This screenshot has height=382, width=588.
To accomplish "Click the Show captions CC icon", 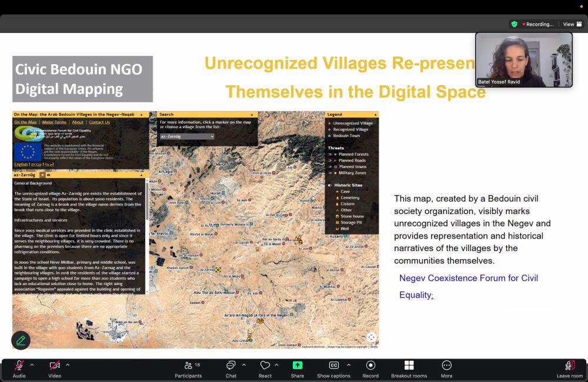I will pyautogui.click(x=334, y=365).
